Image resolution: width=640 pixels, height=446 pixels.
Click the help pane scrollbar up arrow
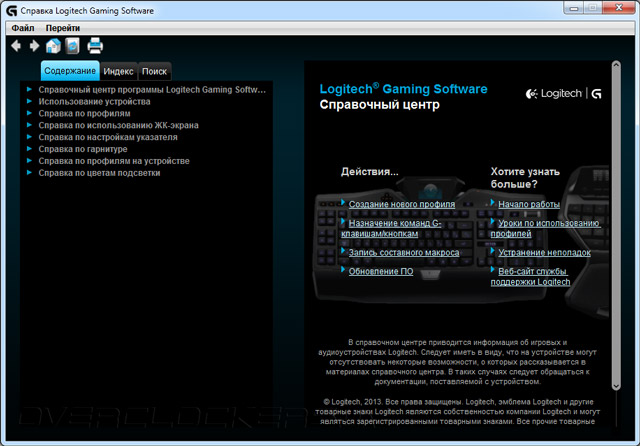click(616, 65)
